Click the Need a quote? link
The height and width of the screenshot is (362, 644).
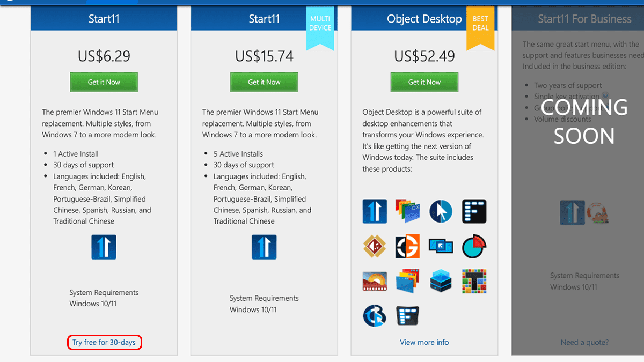tap(584, 342)
